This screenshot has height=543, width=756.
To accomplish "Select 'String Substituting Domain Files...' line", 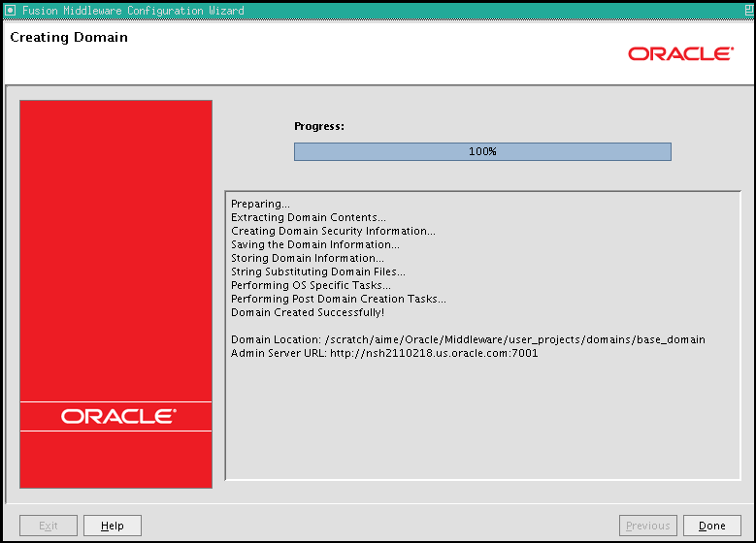I will (x=318, y=271).
